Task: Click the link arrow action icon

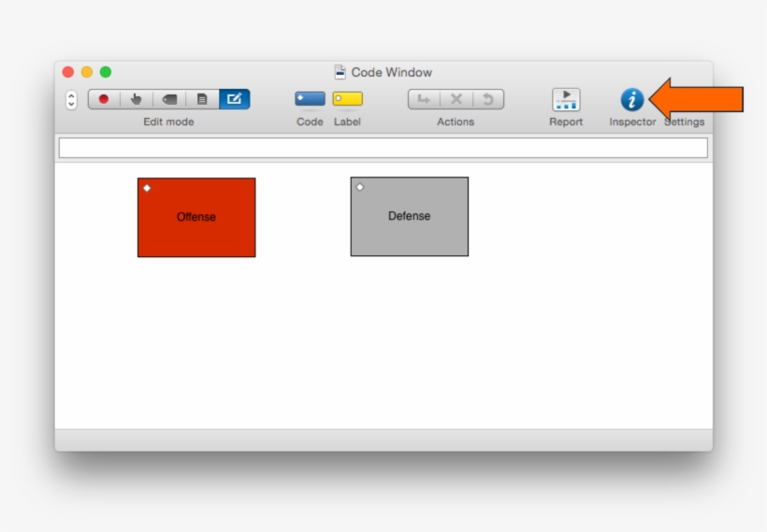Action: pos(424,99)
